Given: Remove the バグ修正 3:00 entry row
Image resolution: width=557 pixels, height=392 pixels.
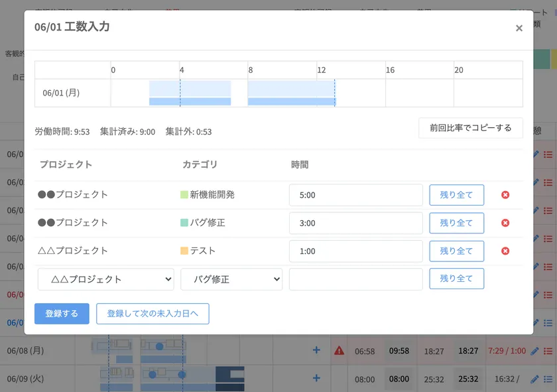Looking at the screenshot, I should (x=505, y=223).
